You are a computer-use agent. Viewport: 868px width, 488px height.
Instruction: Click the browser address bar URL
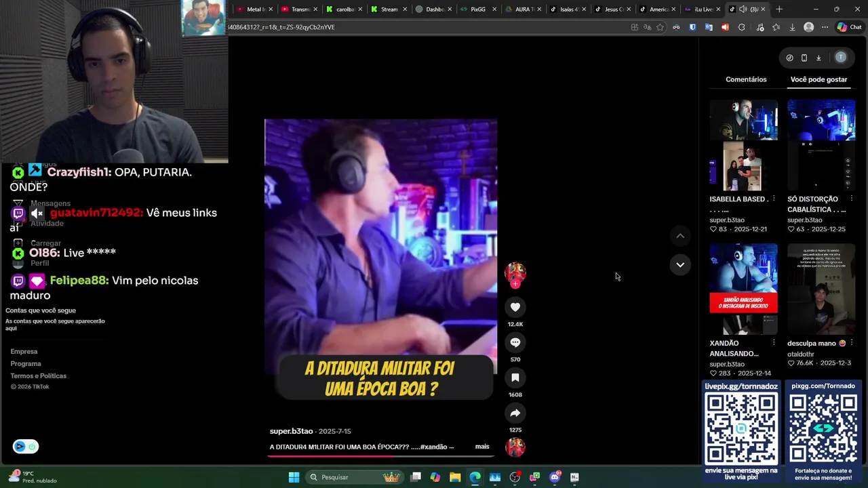coord(281,27)
